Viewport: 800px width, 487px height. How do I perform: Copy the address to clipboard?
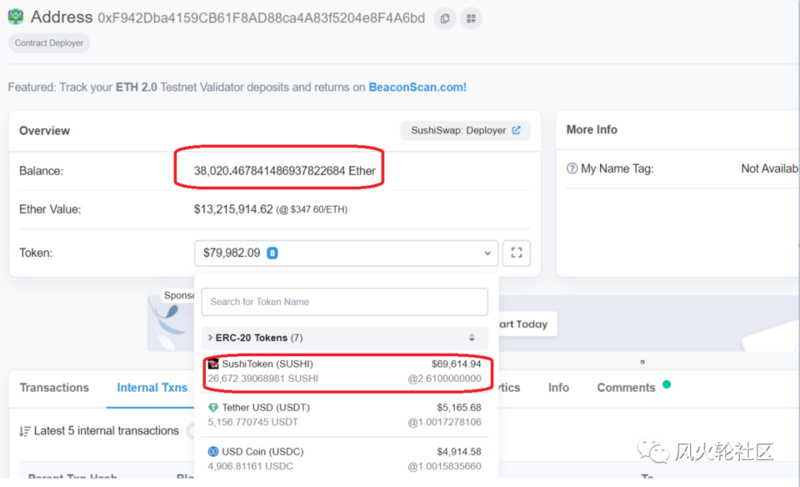[x=444, y=18]
